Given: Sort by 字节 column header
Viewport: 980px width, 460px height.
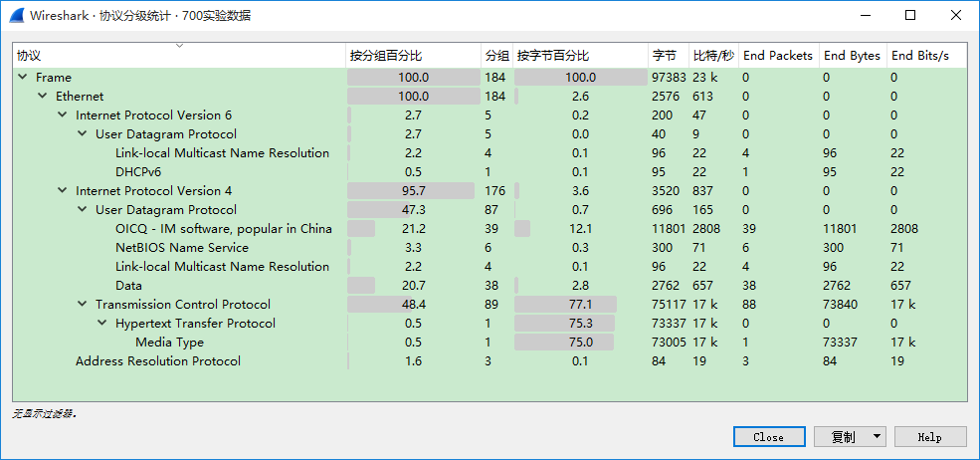Looking at the screenshot, I should (x=669, y=55).
